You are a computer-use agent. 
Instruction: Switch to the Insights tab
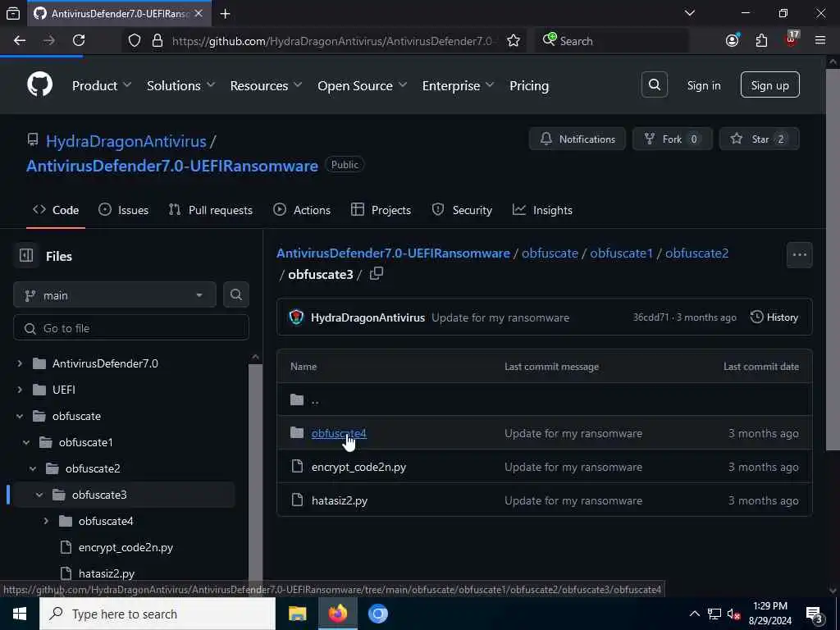tap(542, 210)
